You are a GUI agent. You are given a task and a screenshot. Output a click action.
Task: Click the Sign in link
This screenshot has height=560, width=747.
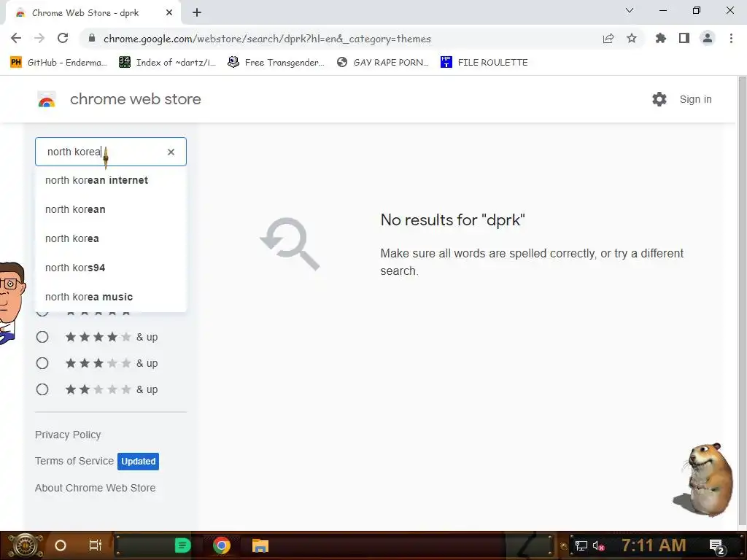[695, 99]
